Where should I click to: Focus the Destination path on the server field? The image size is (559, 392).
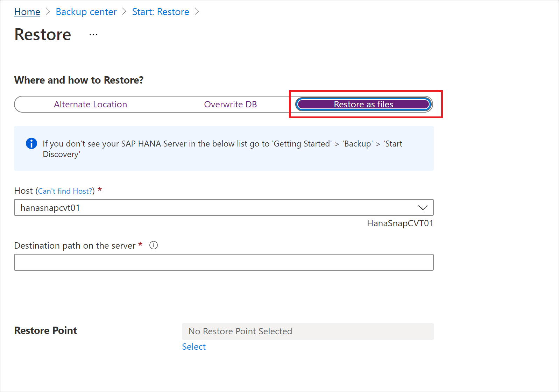224,262
